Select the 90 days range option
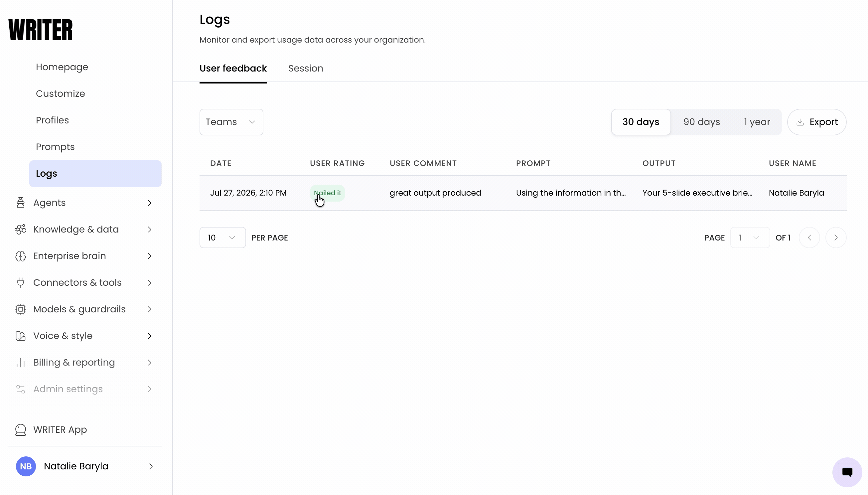Image resolution: width=868 pixels, height=495 pixels. pos(701,122)
